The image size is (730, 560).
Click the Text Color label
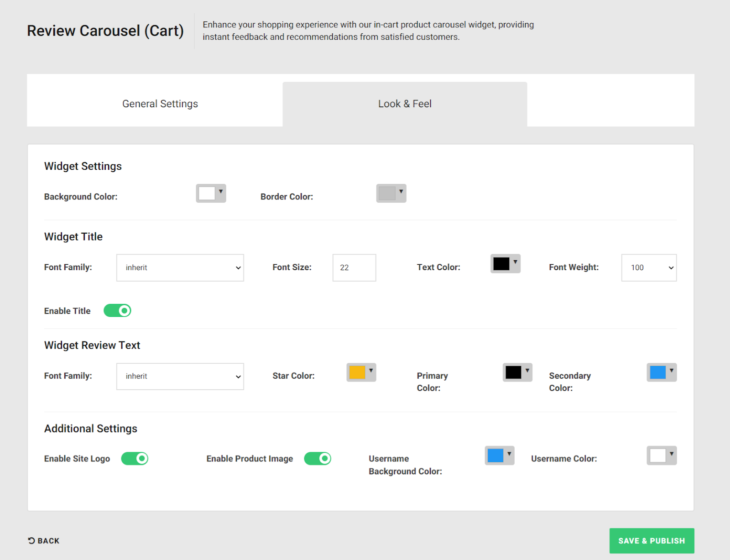pyautogui.click(x=438, y=267)
